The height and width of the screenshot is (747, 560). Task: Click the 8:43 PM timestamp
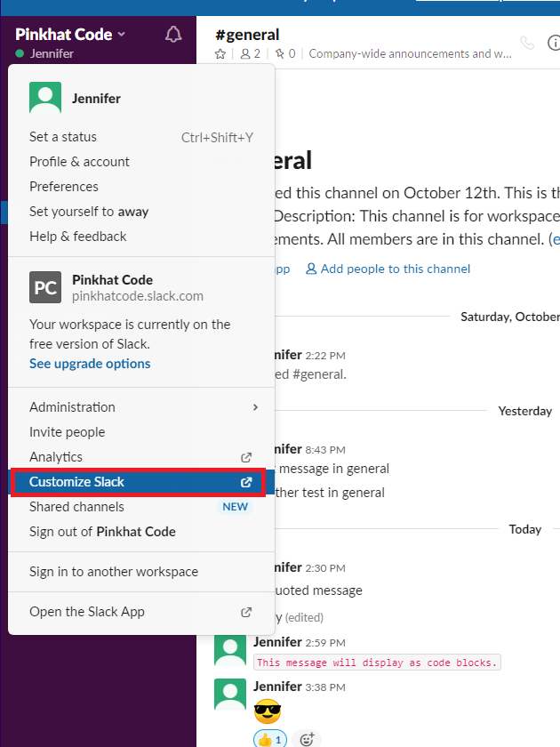pyautogui.click(x=325, y=450)
